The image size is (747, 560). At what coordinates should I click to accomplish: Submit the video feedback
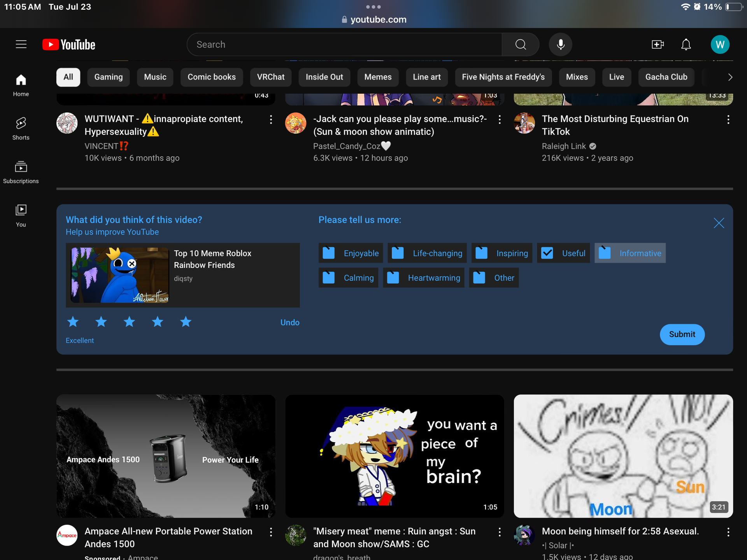pos(682,334)
